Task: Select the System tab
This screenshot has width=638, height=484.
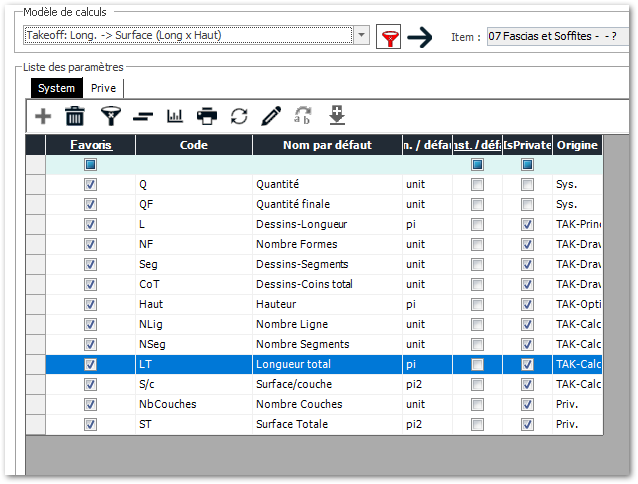Action: pyautogui.click(x=56, y=88)
